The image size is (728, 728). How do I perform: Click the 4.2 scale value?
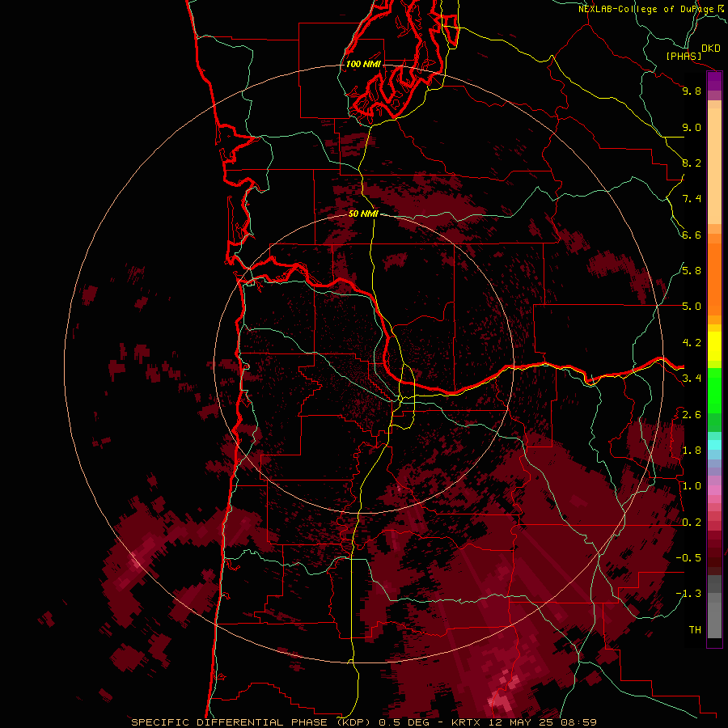tap(692, 343)
